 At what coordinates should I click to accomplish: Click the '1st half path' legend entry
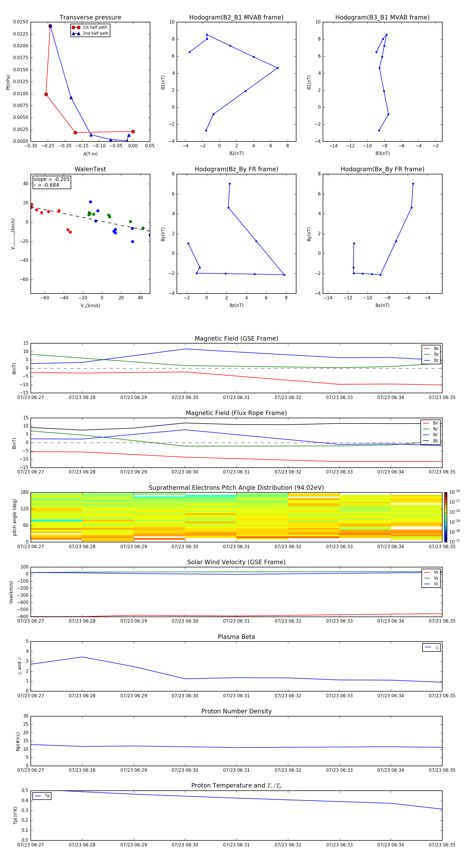[90, 27]
